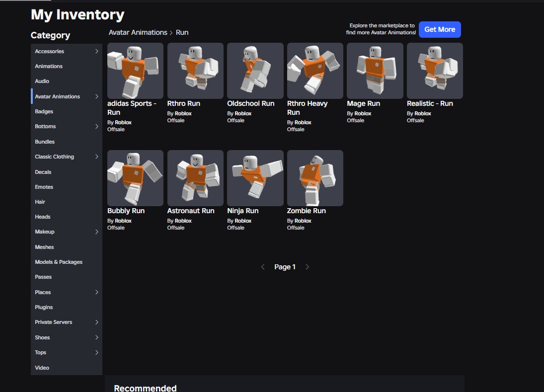544x392 pixels.
Task: Open the Zombie Run title link
Action: (x=307, y=211)
